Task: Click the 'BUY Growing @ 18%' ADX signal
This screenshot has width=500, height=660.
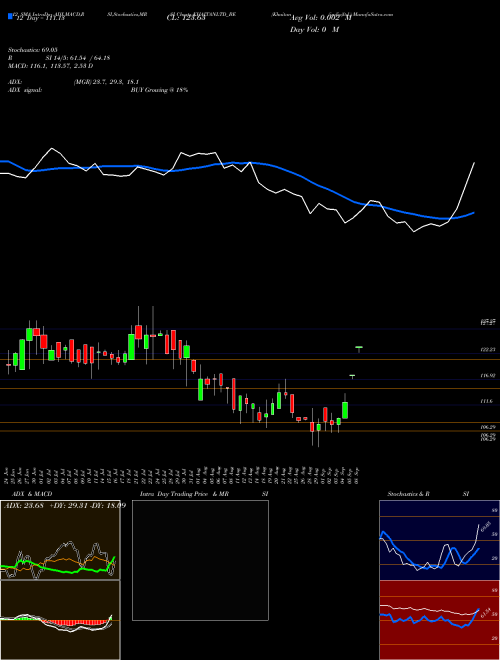Action: tap(159, 90)
